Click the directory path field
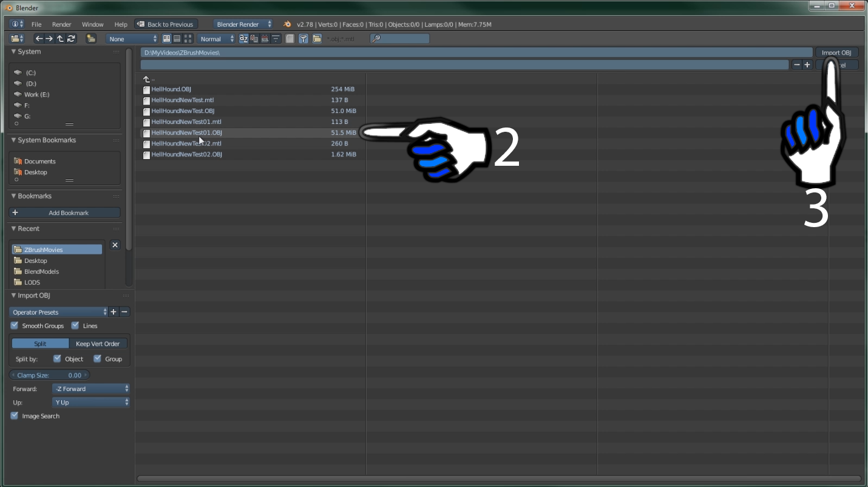 pos(476,53)
